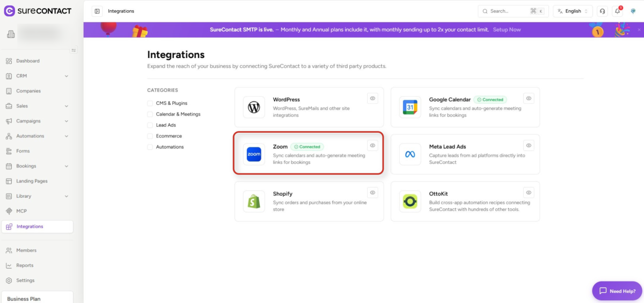Image resolution: width=644 pixels, height=303 pixels.
Task: Click the Integrations icon in sidebar
Action: (x=9, y=227)
